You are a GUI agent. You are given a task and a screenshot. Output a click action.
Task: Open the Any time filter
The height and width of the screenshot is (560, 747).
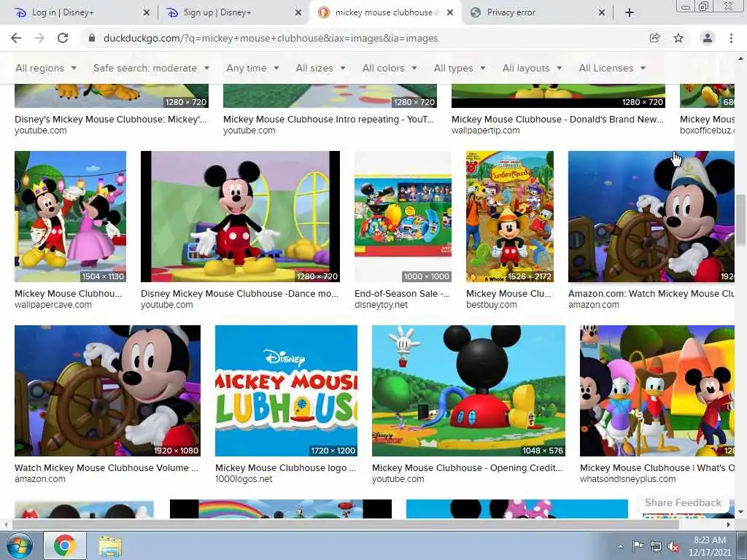(x=252, y=68)
